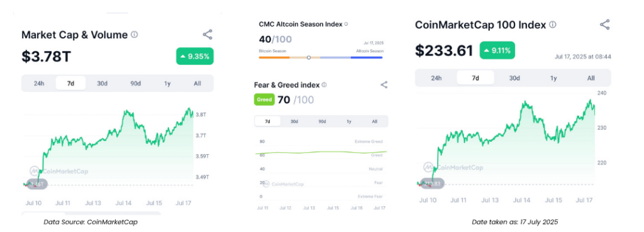Switch Market Cap chart to 30d

tap(103, 84)
